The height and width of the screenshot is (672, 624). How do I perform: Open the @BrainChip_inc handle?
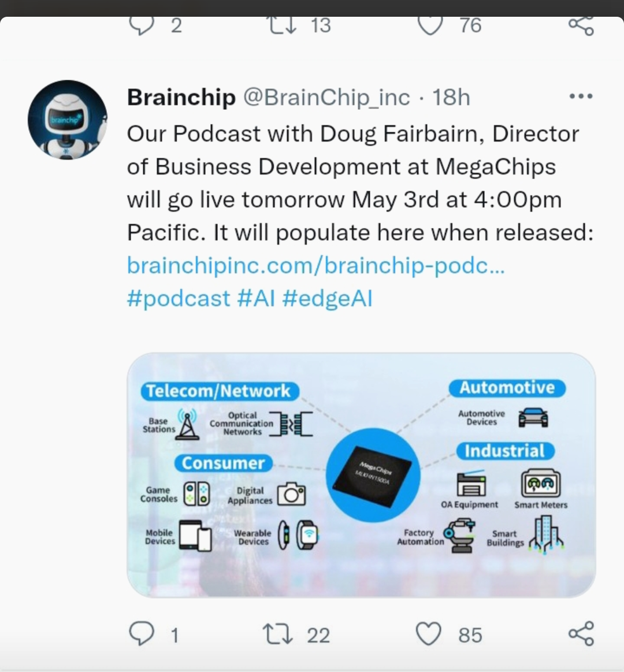pyautogui.click(x=326, y=97)
